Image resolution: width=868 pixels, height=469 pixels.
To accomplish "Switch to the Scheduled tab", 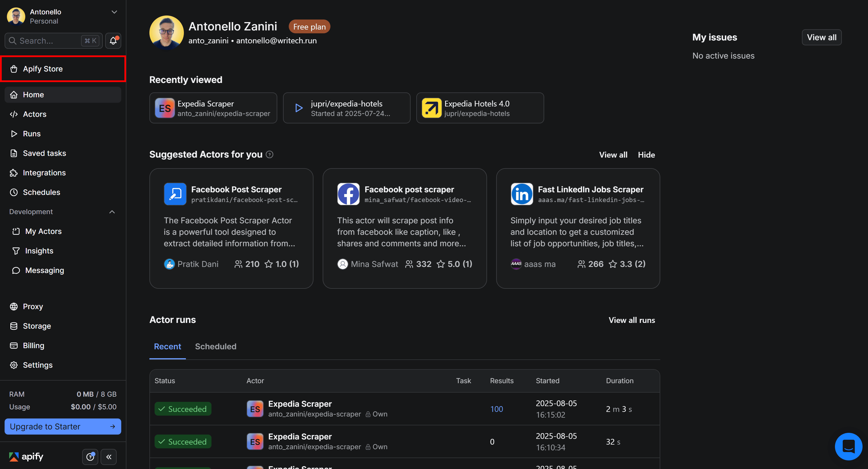I will pos(216,346).
